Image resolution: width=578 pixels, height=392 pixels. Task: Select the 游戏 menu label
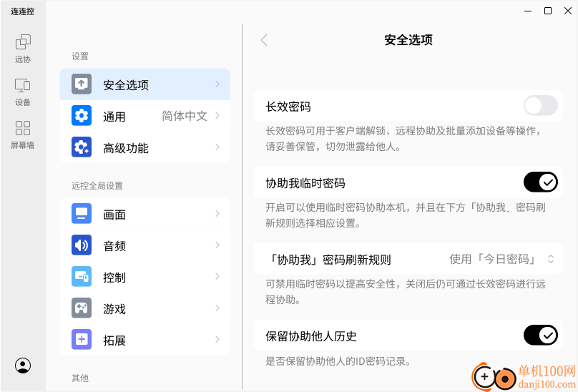pyautogui.click(x=114, y=309)
